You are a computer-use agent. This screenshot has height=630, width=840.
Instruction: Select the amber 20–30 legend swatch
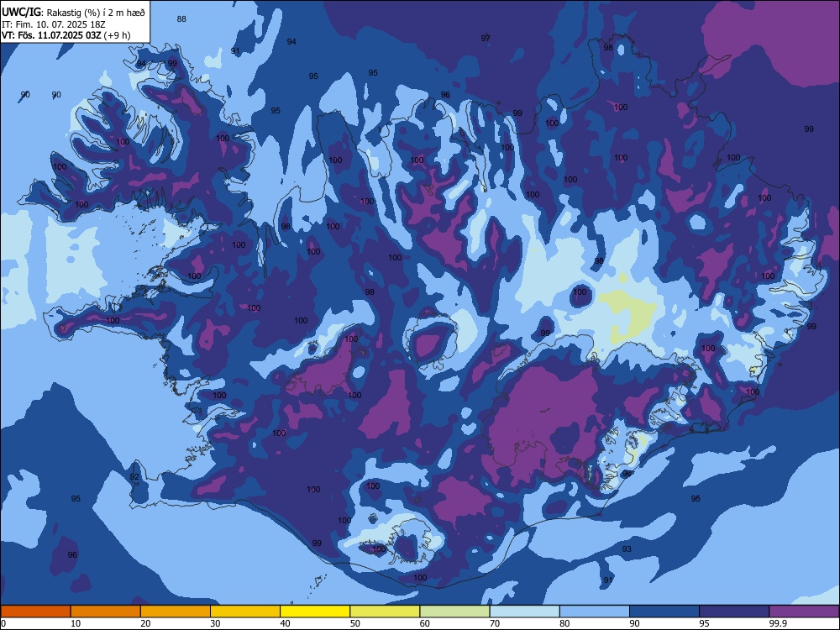176,612
